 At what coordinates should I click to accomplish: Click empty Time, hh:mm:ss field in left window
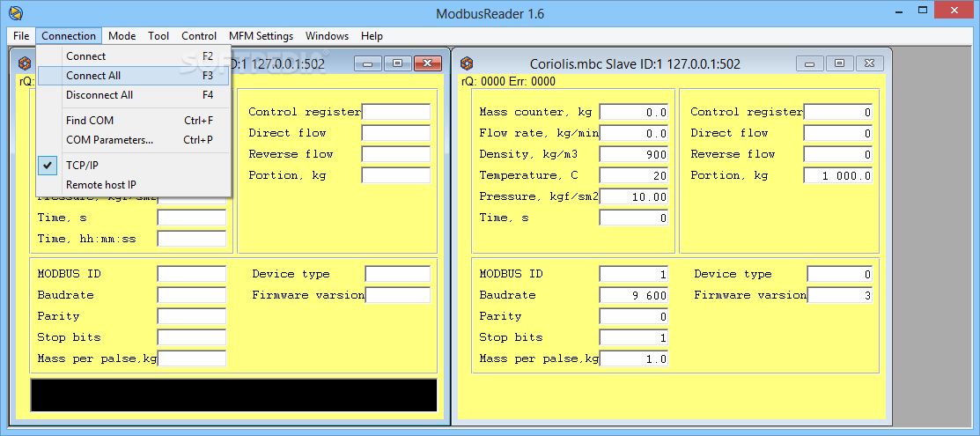point(192,239)
